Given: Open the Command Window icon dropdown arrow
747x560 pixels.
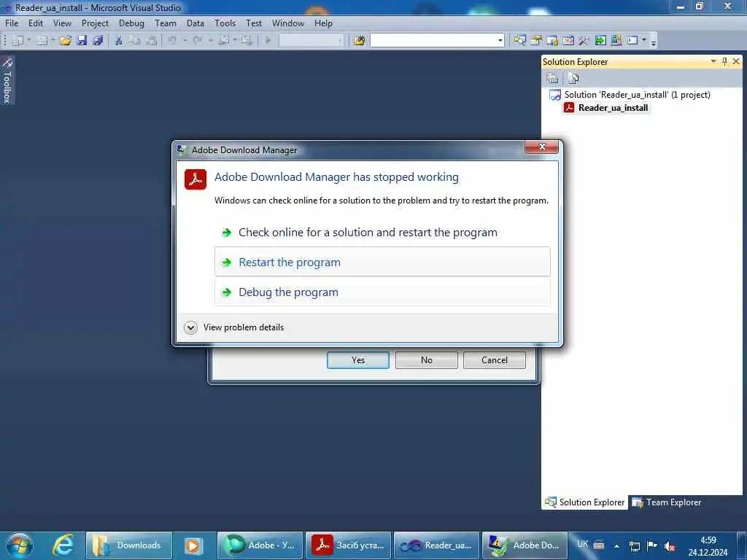Looking at the screenshot, I should coord(644,41).
